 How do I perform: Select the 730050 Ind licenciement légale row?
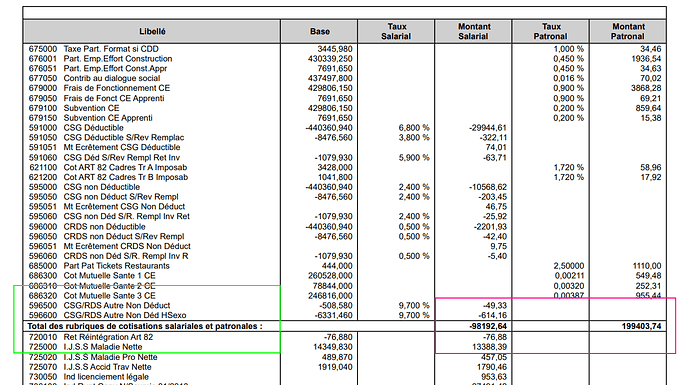click(x=345, y=377)
